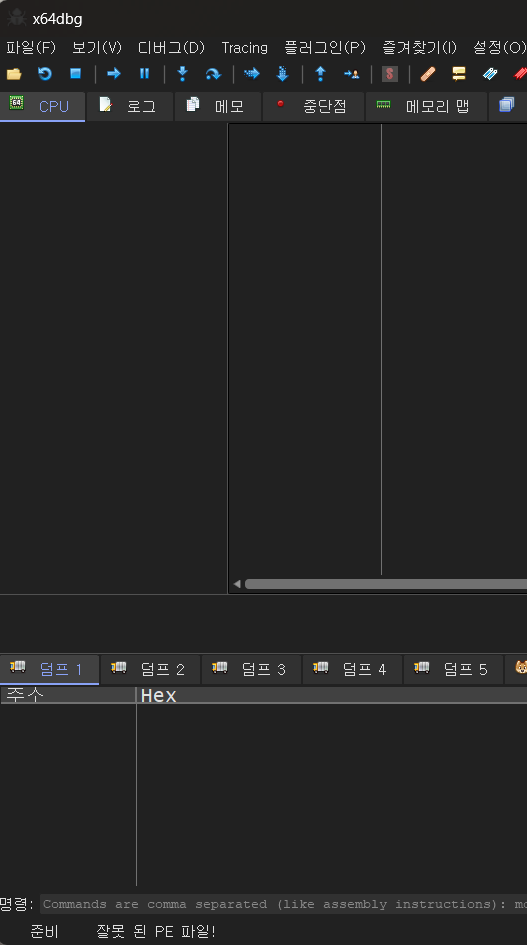Open the Labels tag icon

click(490, 74)
